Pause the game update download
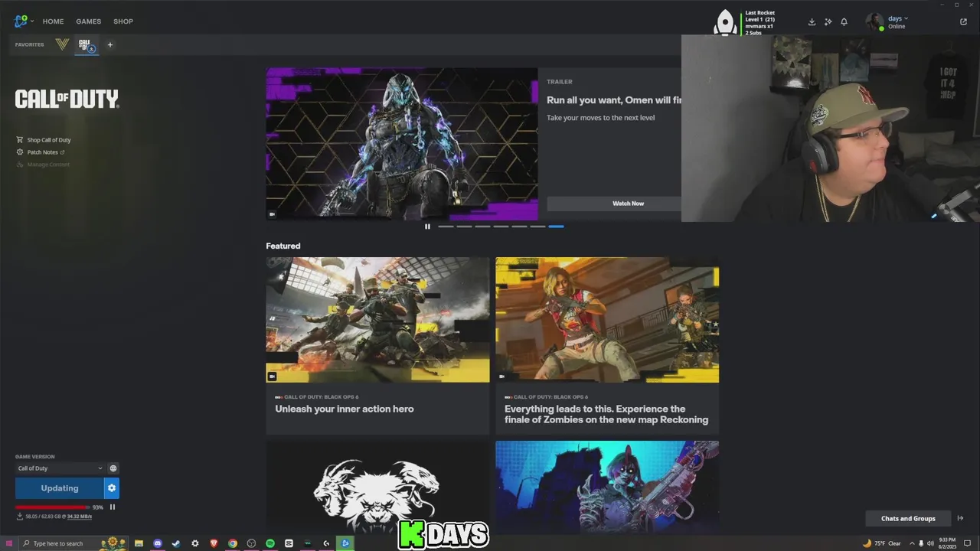Viewport: 980px width, 551px height. click(113, 507)
